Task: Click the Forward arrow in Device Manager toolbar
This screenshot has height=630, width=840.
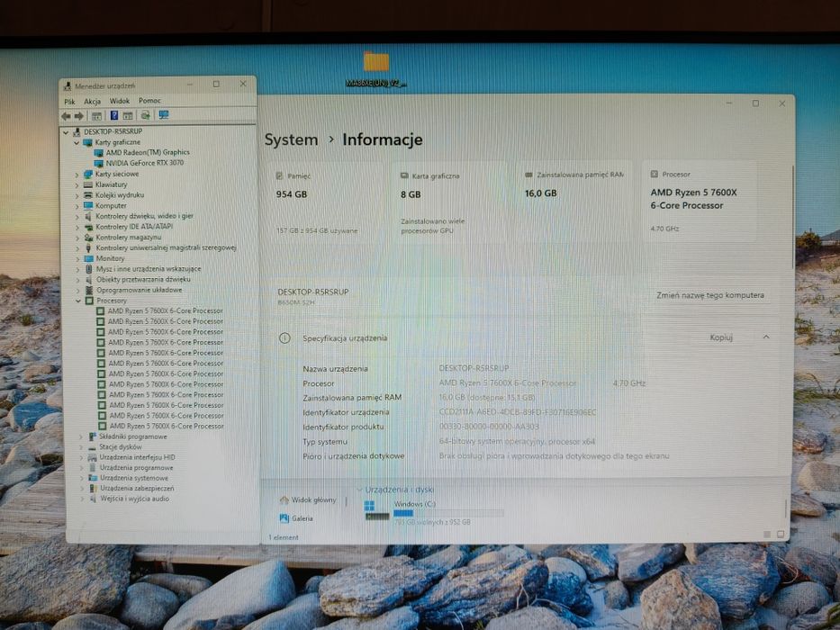Action: pyautogui.click(x=78, y=116)
